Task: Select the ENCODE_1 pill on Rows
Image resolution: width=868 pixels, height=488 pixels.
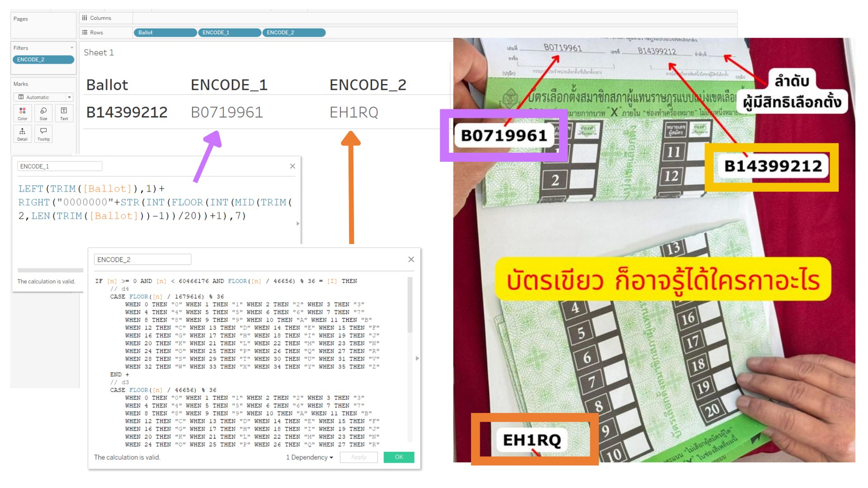Action: 230,33
